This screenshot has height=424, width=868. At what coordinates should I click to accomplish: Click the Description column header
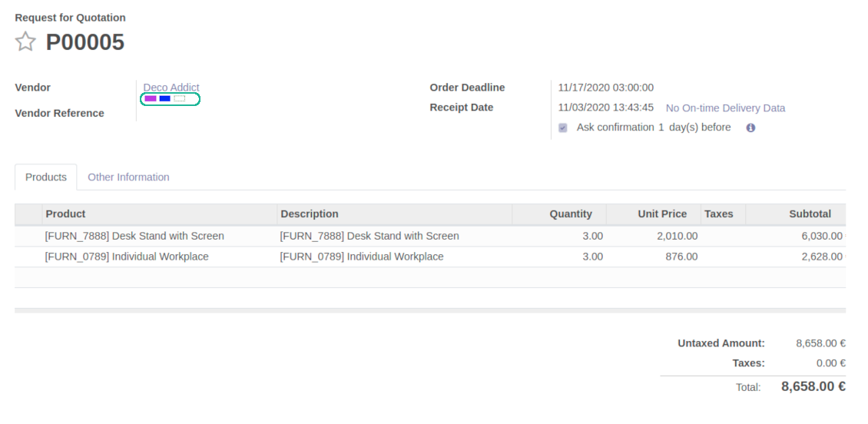point(394,214)
